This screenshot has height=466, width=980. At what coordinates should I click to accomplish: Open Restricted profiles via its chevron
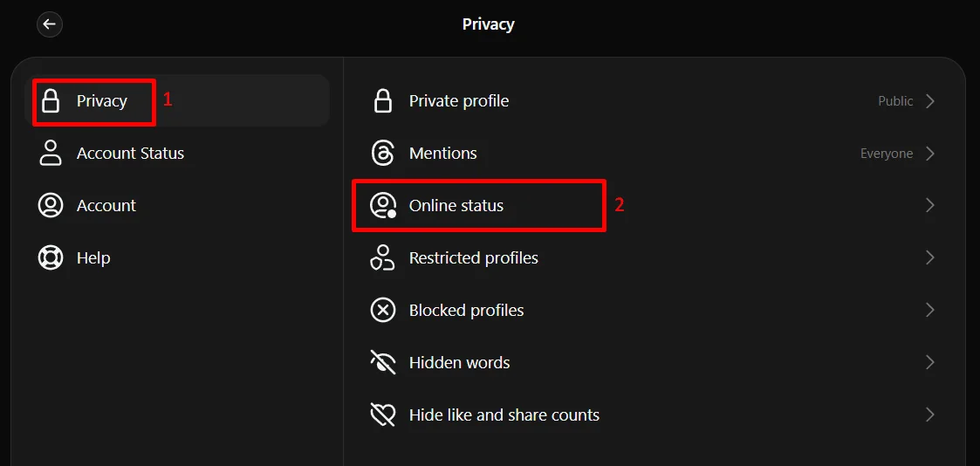tap(930, 258)
